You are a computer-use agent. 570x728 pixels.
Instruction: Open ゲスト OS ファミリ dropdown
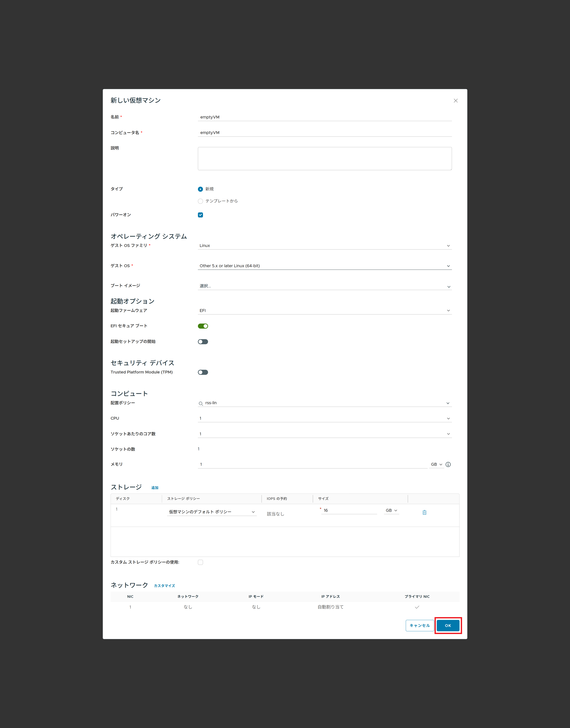pyautogui.click(x=324, y=246)
